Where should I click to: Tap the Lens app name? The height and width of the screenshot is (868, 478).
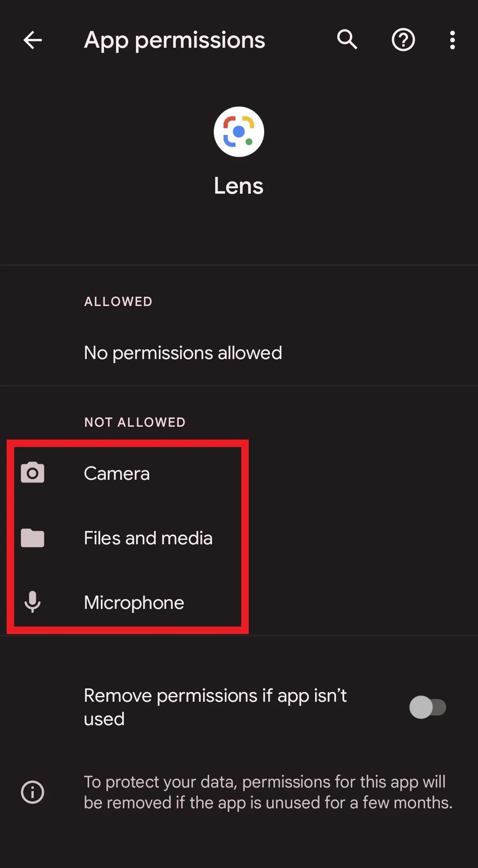(239, 186)
